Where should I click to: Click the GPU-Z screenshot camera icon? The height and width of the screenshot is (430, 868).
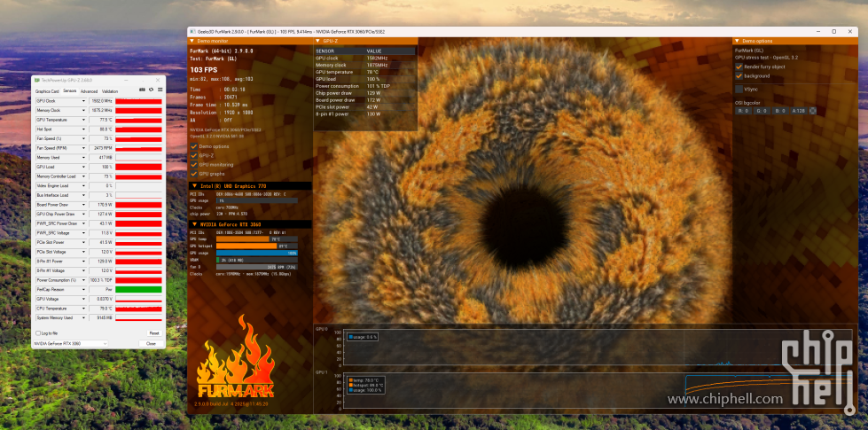click(x=142, y=90)
